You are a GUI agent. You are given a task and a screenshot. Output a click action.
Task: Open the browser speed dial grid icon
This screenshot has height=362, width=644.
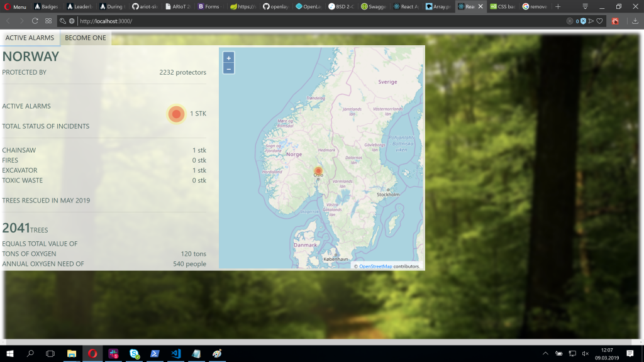[x=48, y=21]
